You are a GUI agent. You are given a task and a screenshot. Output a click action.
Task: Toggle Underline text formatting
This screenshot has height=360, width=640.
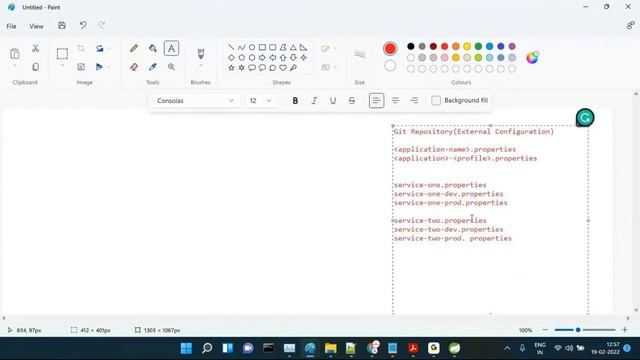(333, 100)
